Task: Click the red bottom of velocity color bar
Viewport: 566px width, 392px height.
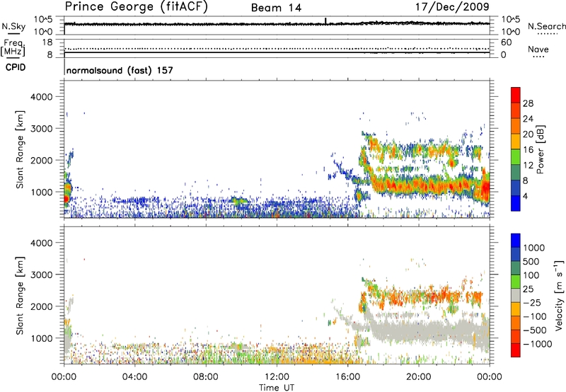Action: tap(516, 350)
